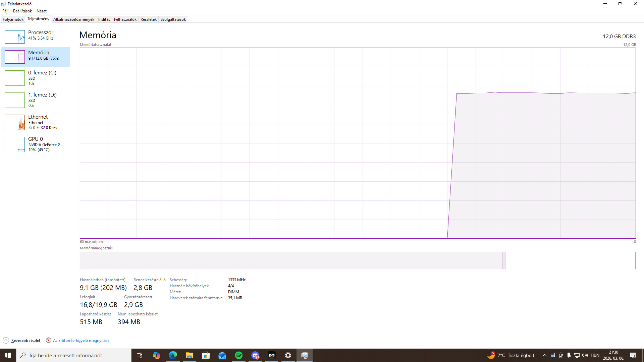Select the Ethernet network graph item
Viewport: 644px width, 362px height.
pos(36,122)
